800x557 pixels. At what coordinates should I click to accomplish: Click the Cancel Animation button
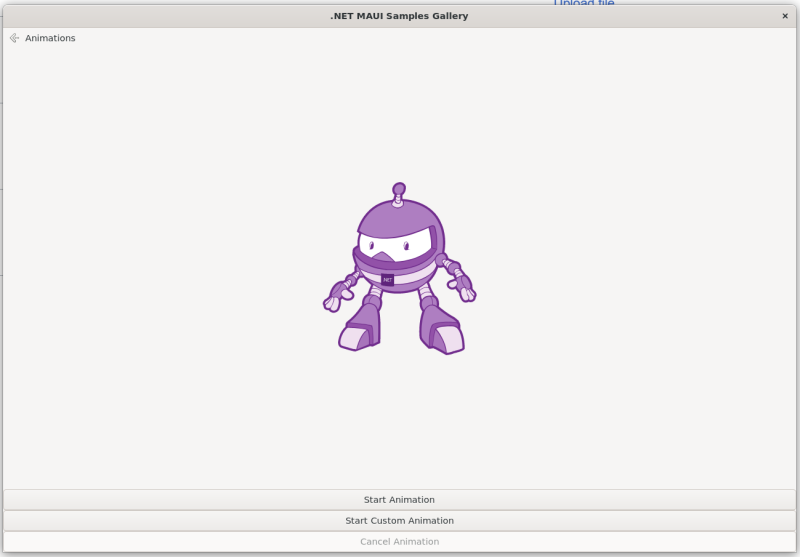coord(399,542)
